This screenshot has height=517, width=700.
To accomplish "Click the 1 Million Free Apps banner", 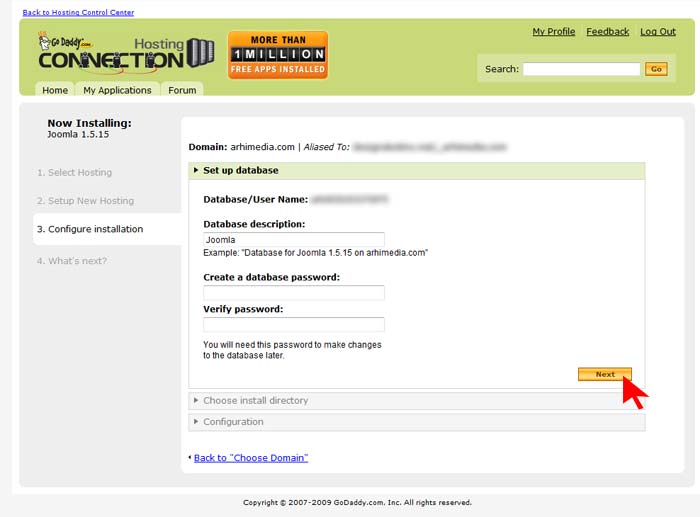I will 278,54.
